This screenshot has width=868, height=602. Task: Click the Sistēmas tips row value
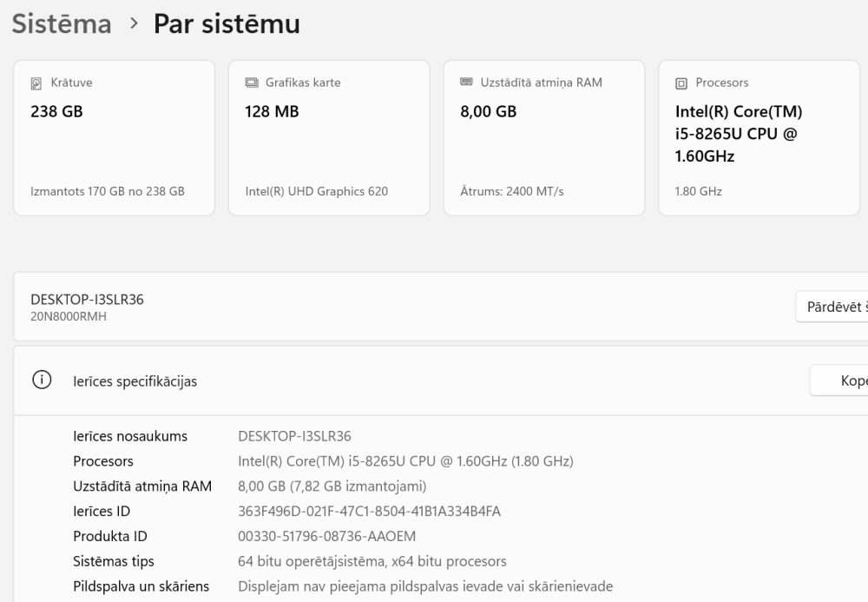(x=372, y=562)
